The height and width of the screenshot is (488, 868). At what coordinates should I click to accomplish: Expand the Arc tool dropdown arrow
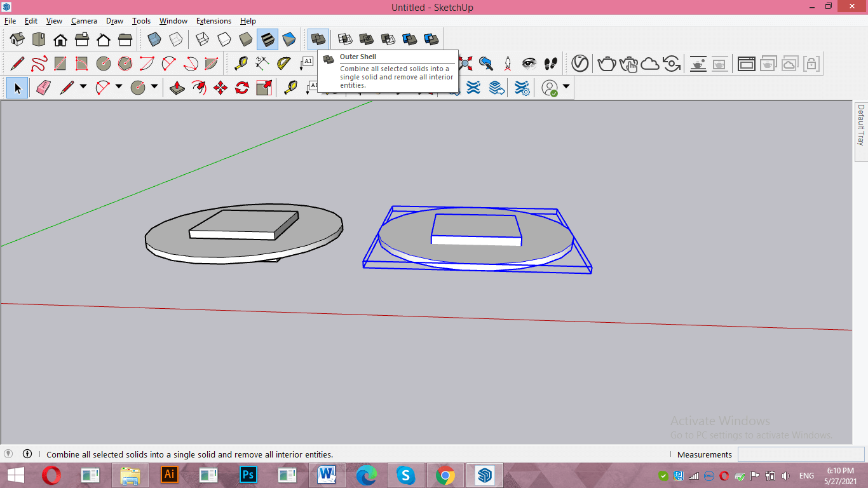(x=119, y=87)
